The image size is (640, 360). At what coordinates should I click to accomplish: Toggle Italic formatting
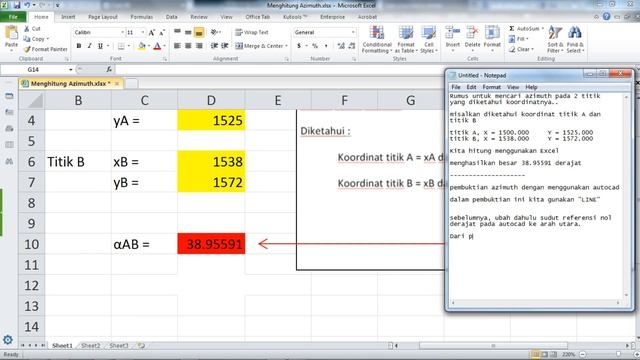pyautogui.click(x=89, y=46)
